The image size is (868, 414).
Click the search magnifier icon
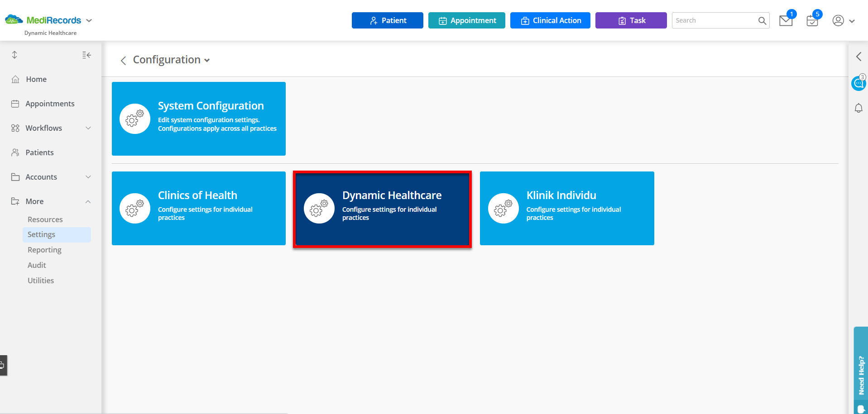click(x=762, y=20)
